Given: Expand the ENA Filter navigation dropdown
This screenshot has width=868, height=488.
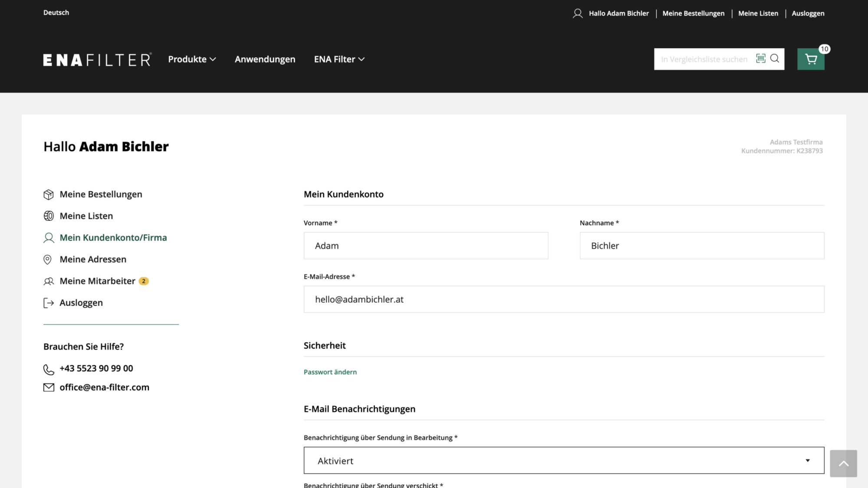Looking at the screenshot, I should [x=339, y=59].
